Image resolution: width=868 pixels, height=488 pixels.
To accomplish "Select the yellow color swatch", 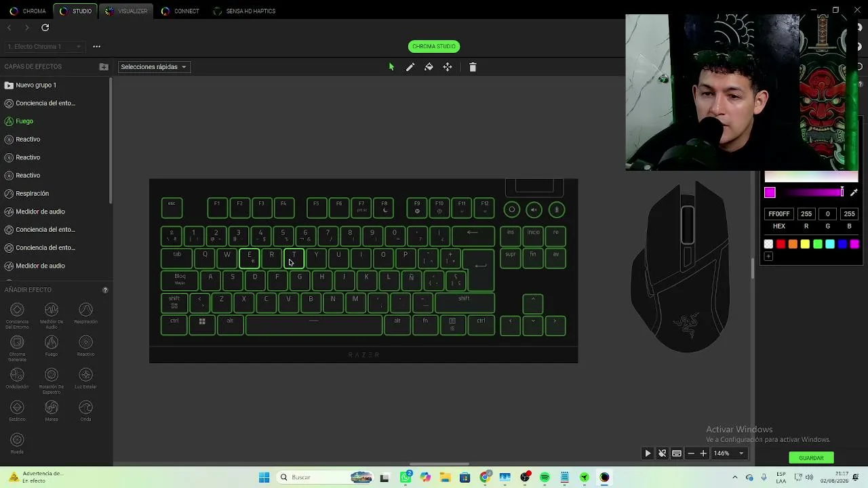I will (805, 244).
